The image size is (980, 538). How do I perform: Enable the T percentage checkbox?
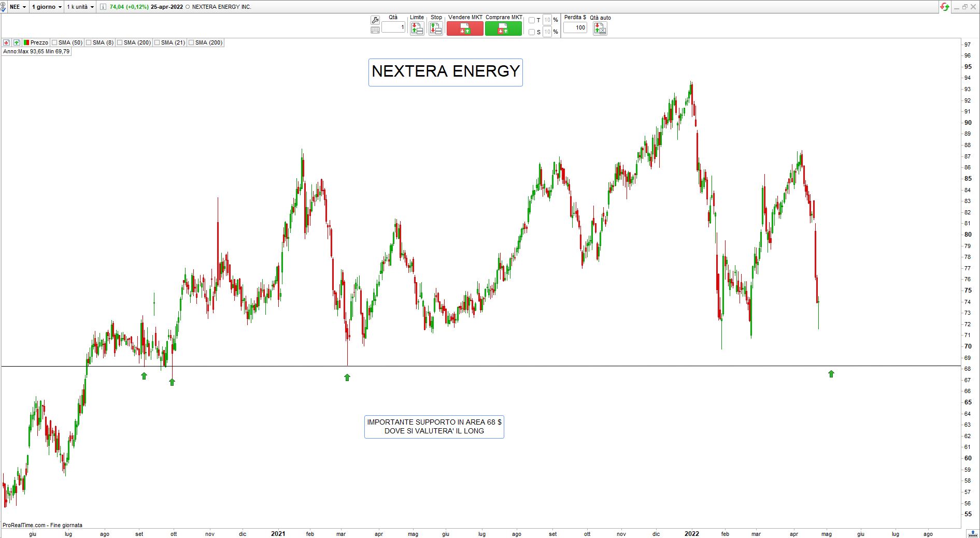click(x=531, y=20)
